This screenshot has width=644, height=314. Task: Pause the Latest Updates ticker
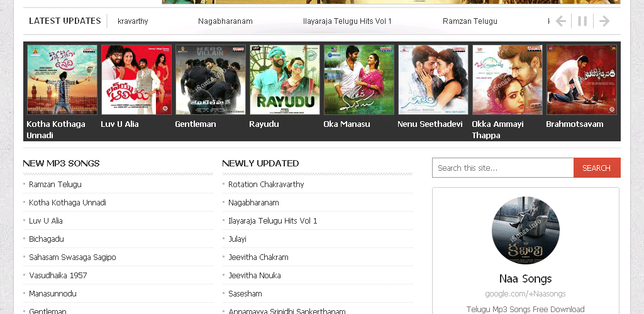[x=582, y=21]
